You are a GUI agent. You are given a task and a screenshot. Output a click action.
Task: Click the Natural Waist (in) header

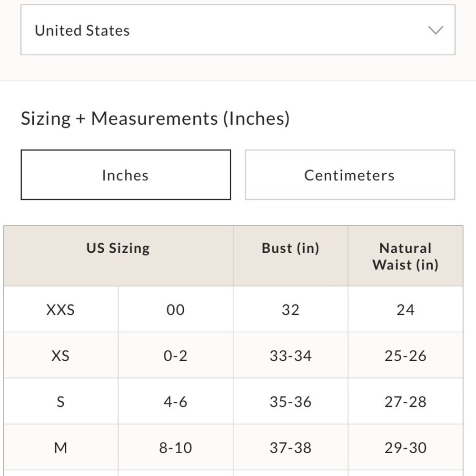(406, 256)
